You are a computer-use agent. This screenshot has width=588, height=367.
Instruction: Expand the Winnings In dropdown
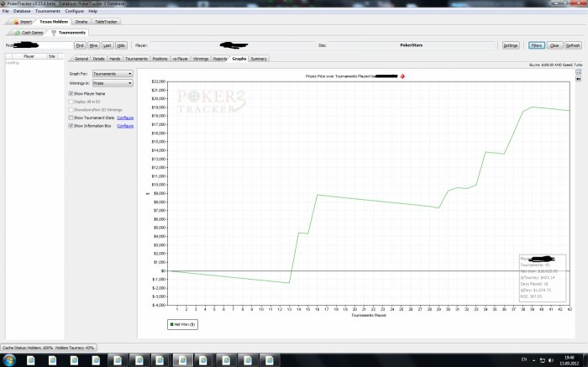tap(113, 83)
